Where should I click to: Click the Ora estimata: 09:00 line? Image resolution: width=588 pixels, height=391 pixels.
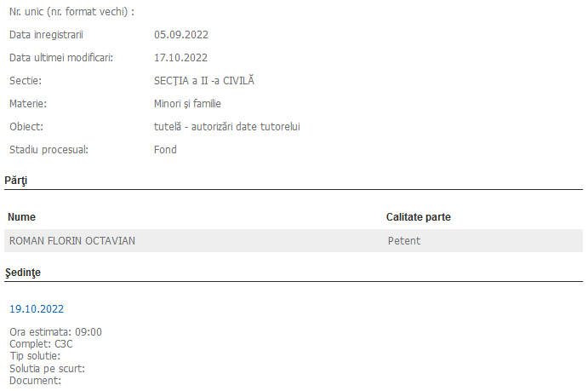pyautogui.click(x=55, y=332)
